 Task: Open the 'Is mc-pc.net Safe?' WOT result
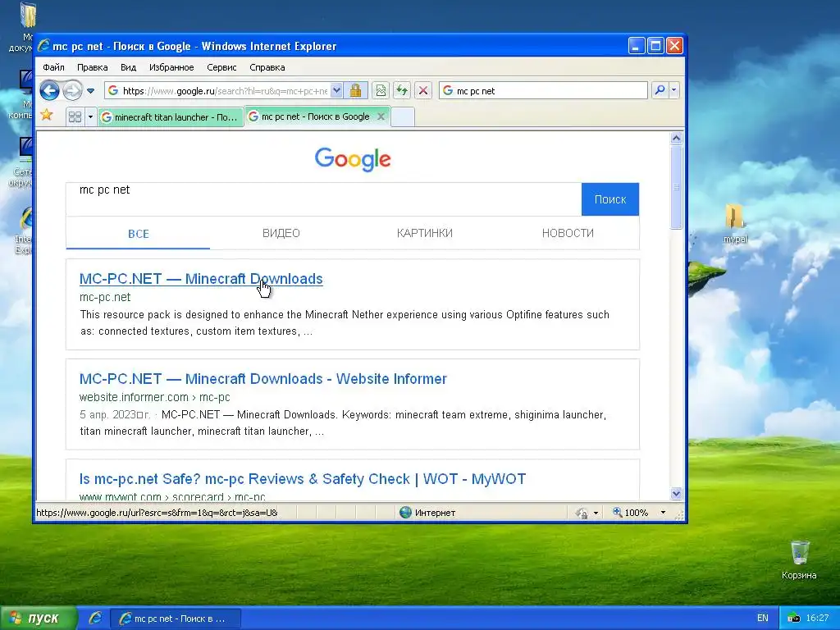(303, 479)
